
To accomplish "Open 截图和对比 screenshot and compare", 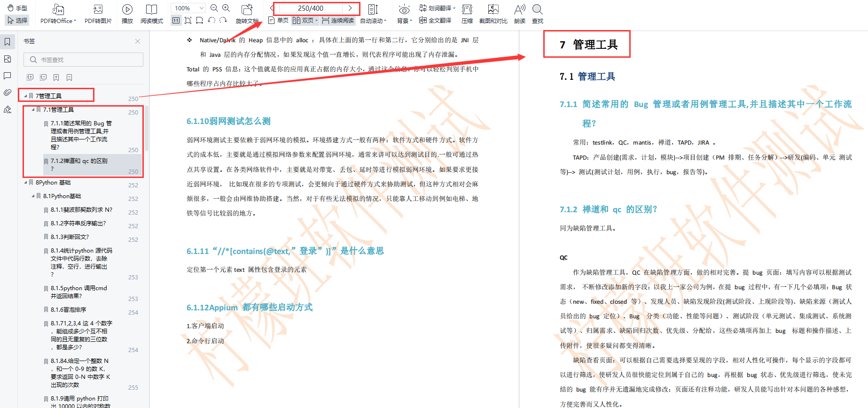I will (x=493, y=15).
